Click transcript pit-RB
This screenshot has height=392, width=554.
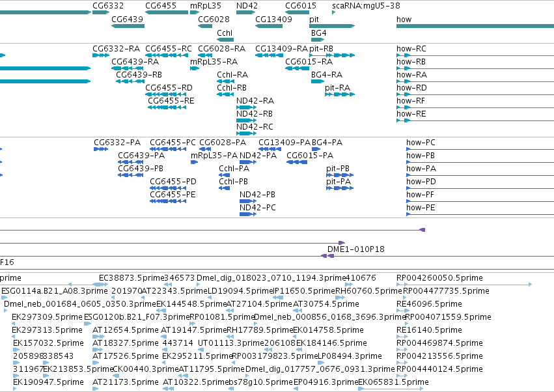point(321,49)
